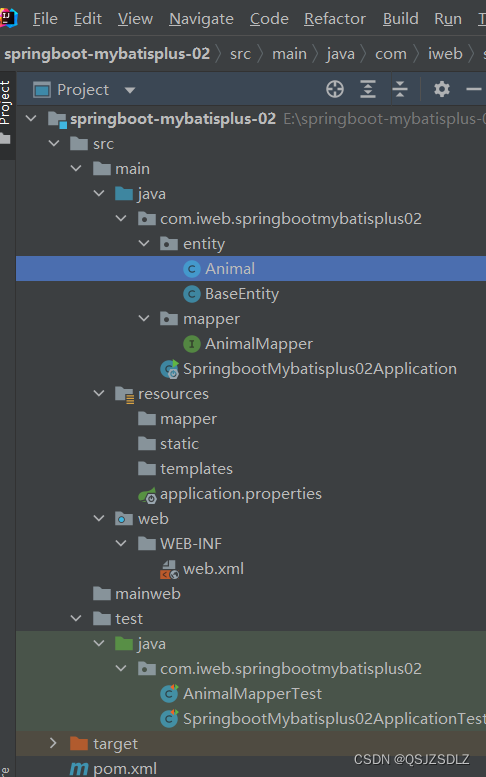Viewport: 486px width, 777px height.
Task: Open Project panel settings gear
Action: tap(442, 89)
